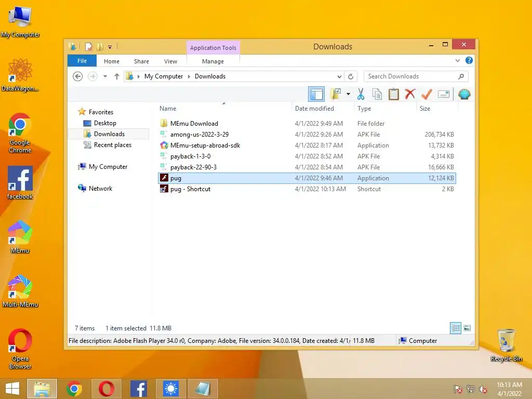Open the File ribbon tab
Image resolution: width=532 pixels, height=399 pixels.
click(82, 61)
